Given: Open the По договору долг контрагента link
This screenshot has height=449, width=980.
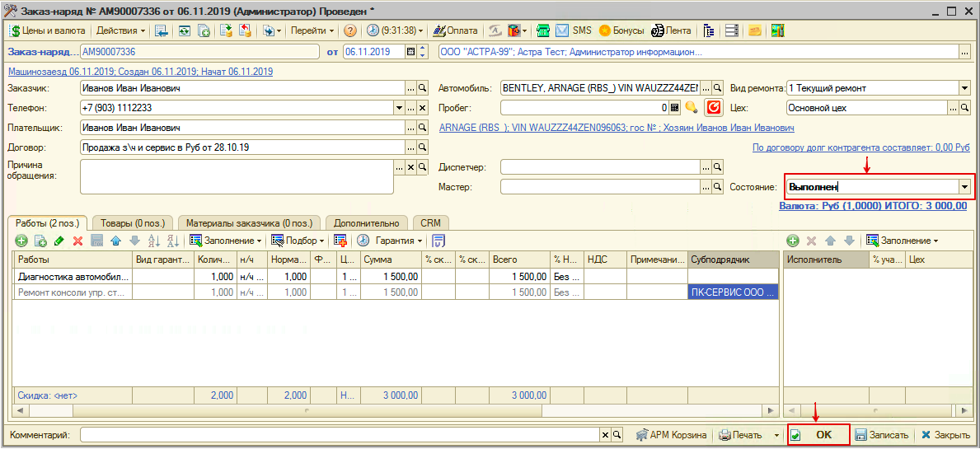Looking at the screenshot, I should pos(860,148).
